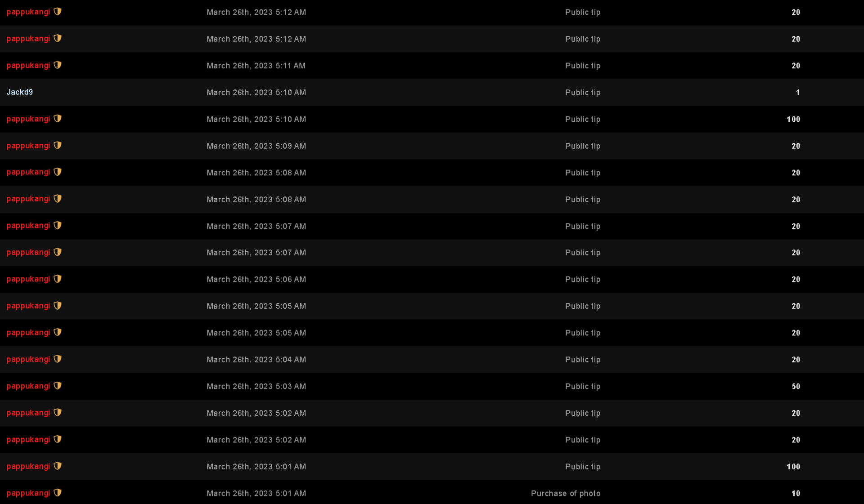The image size is (864, 504).
Task: Click shield badge in 5:01 AM 100-token row
Action: (58, 466)
